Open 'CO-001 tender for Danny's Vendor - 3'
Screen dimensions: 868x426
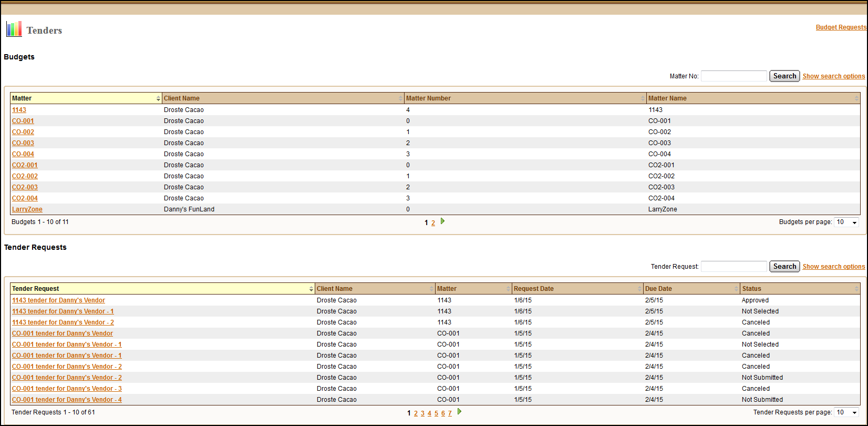[67, 389]
